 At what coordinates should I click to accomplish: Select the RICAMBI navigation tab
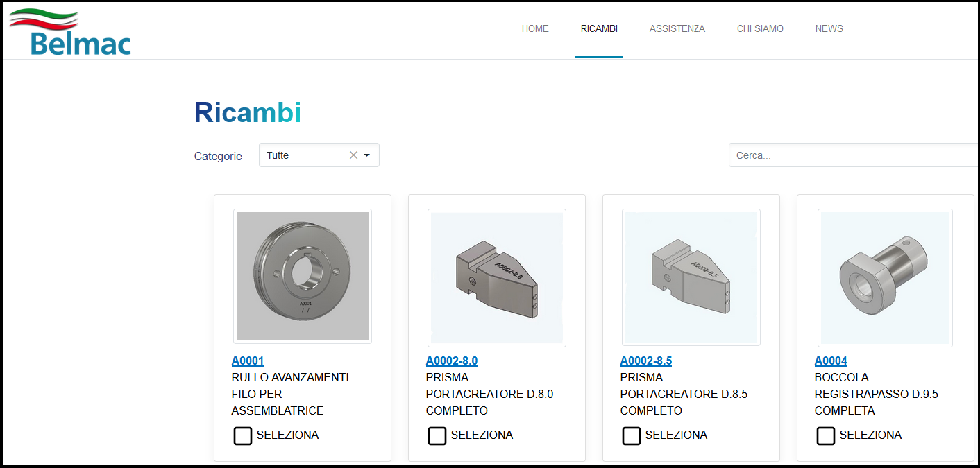click(599, 29)
